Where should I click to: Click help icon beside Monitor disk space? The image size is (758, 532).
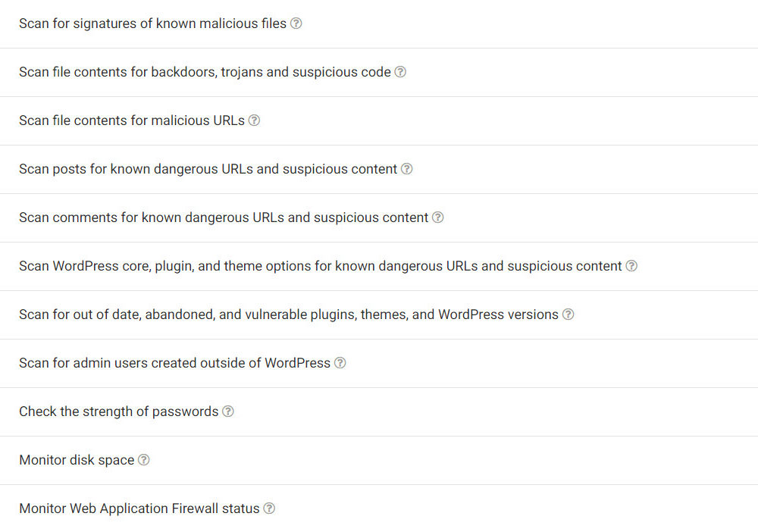[144, 460]
